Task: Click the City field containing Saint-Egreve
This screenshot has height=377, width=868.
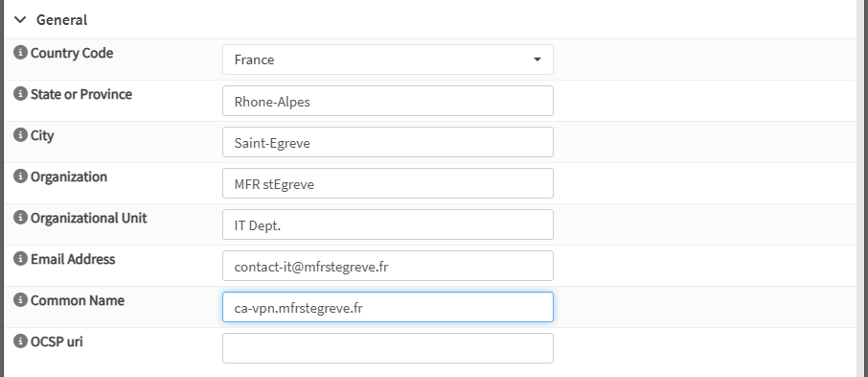Action: 387,142
